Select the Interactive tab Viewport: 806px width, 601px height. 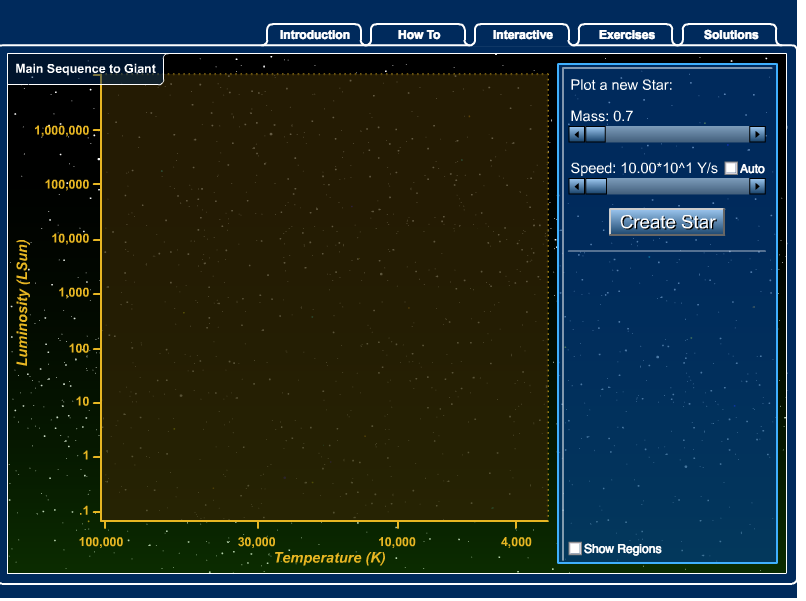pyautogui.click(x=522, y=34)
